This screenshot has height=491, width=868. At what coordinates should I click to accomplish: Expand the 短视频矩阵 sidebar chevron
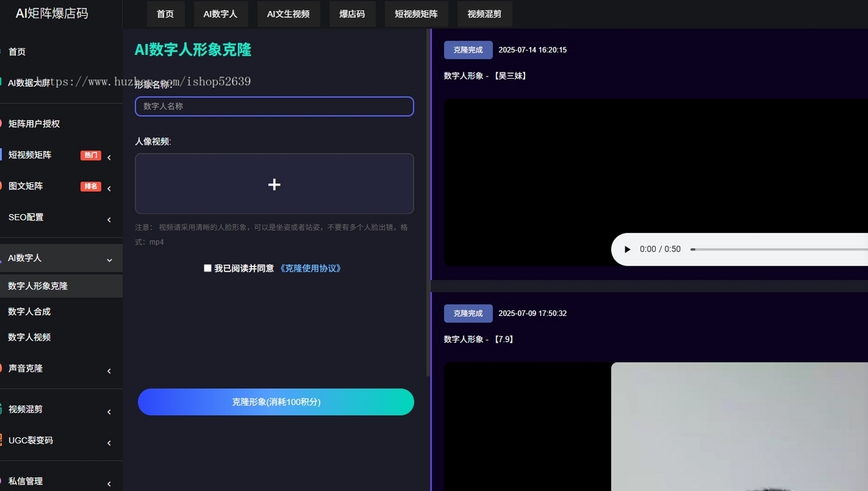(109, 157)
